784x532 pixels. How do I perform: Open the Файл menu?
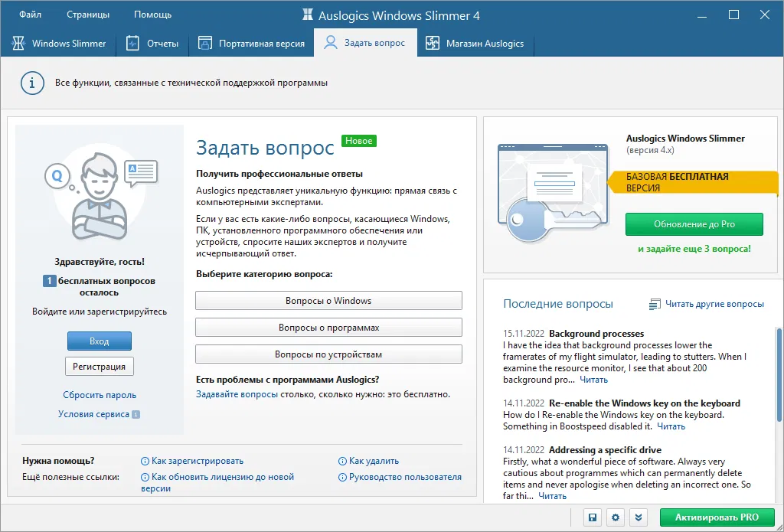[30, 15]
